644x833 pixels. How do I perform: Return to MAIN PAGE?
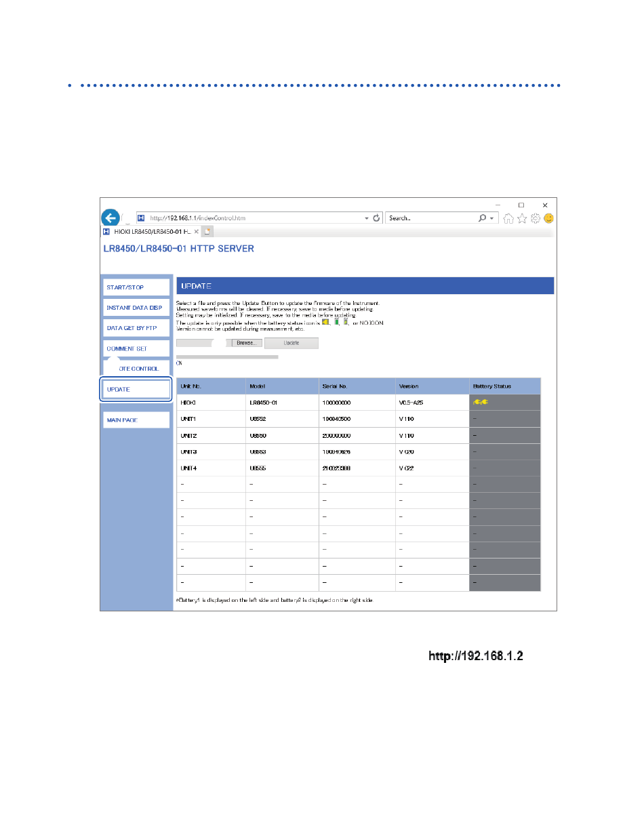pyautogui.click(x=136, y=420)
